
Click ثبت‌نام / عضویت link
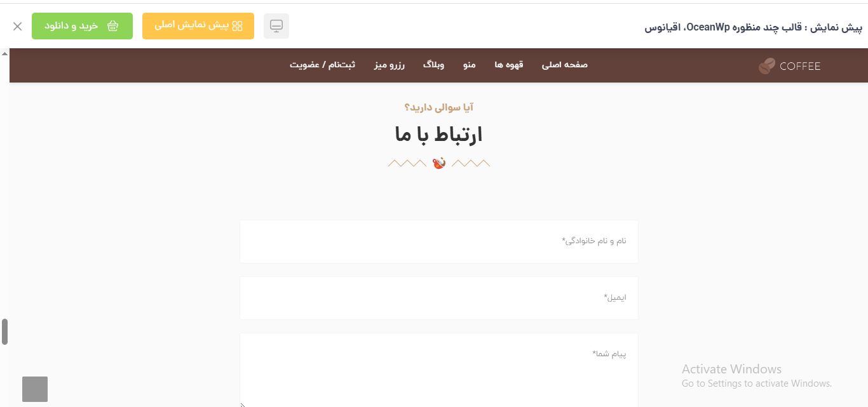(x=322, y=65)
